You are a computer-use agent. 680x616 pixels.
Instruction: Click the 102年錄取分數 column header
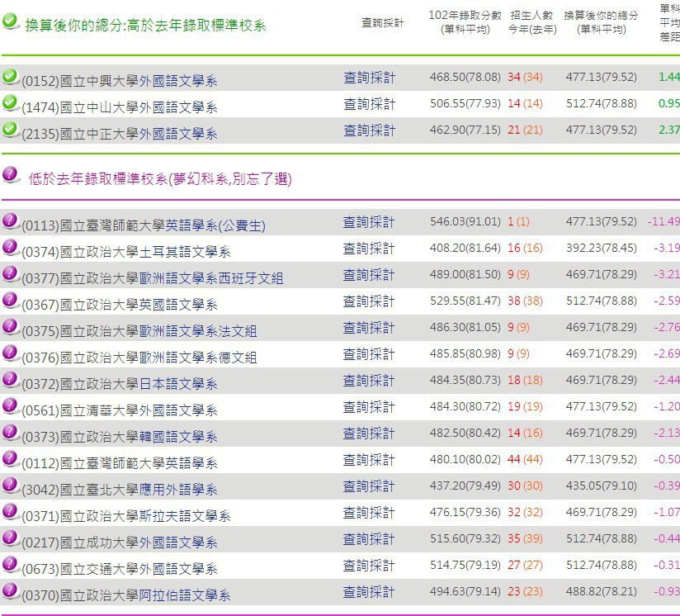pos(465,22)
